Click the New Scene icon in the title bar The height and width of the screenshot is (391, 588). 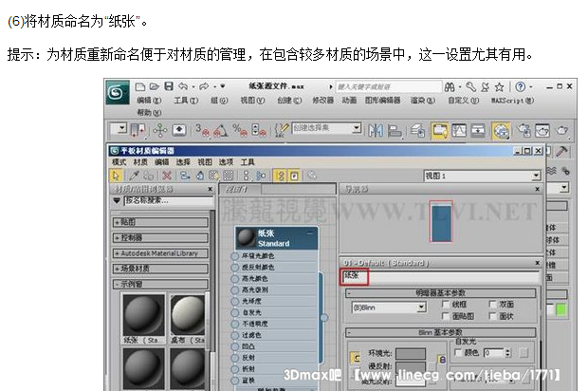point(140,86)
